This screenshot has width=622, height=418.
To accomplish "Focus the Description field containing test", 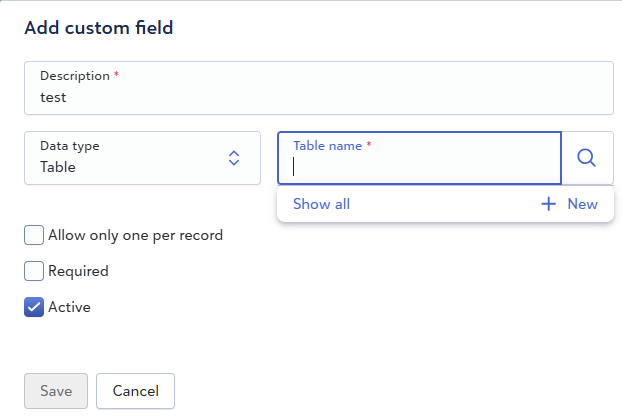I will [318, 98].
